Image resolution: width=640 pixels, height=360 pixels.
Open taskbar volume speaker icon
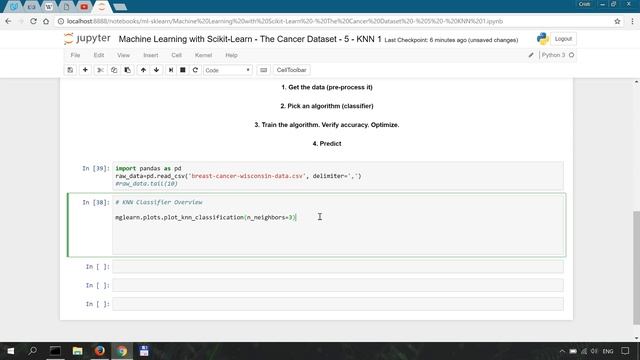[594, 351]
